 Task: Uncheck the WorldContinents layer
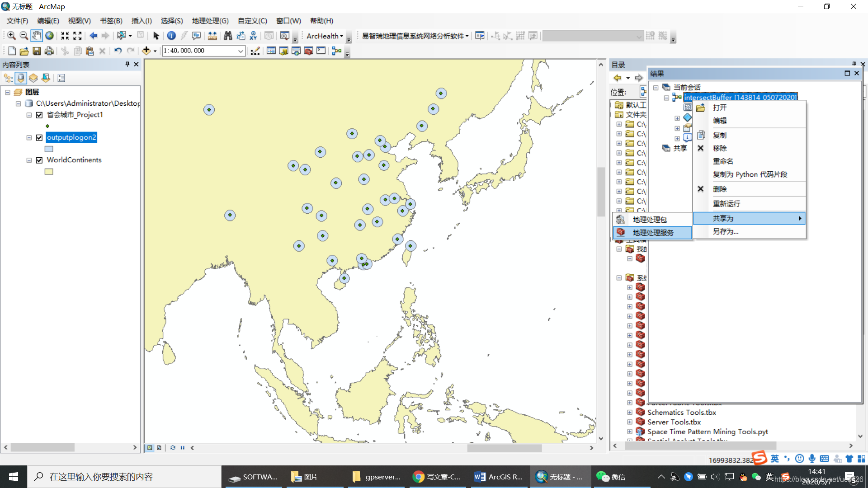pos(40,160)
